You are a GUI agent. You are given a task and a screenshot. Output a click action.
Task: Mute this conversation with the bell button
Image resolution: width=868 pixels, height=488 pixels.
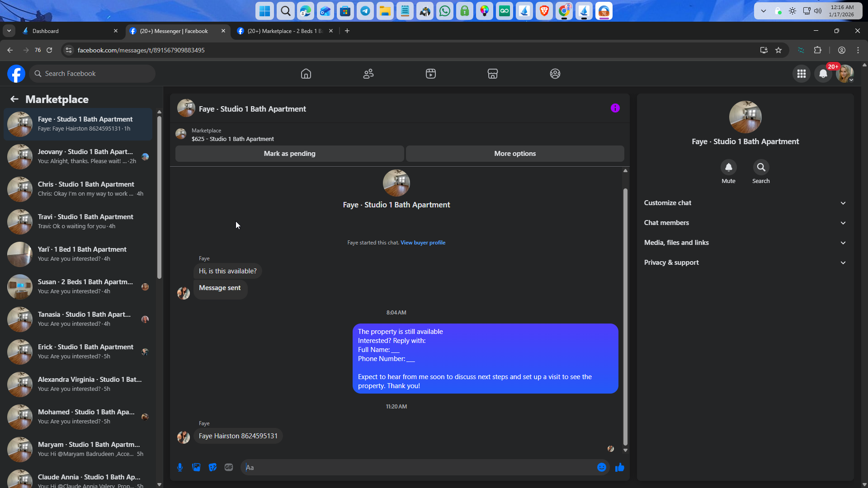click(728, 168)
